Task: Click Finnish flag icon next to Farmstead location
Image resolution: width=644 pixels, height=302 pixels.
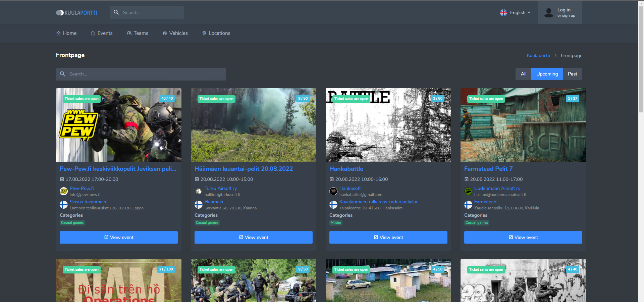Action: click(x=468, y=205)
